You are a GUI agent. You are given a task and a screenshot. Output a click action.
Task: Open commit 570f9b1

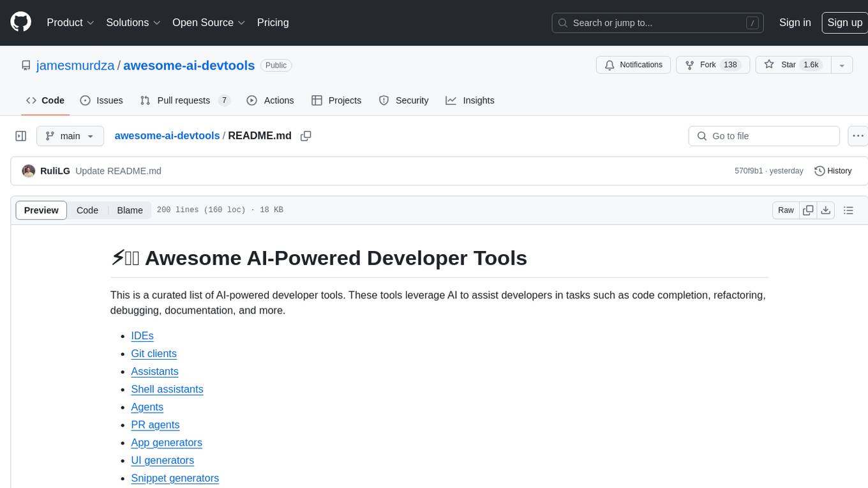pos(749,171)
